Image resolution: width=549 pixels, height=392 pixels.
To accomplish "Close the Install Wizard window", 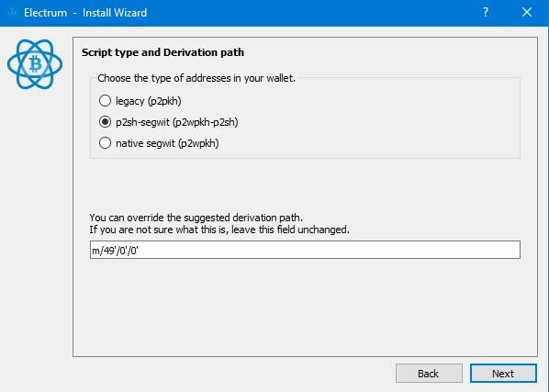I will (527, 13).
